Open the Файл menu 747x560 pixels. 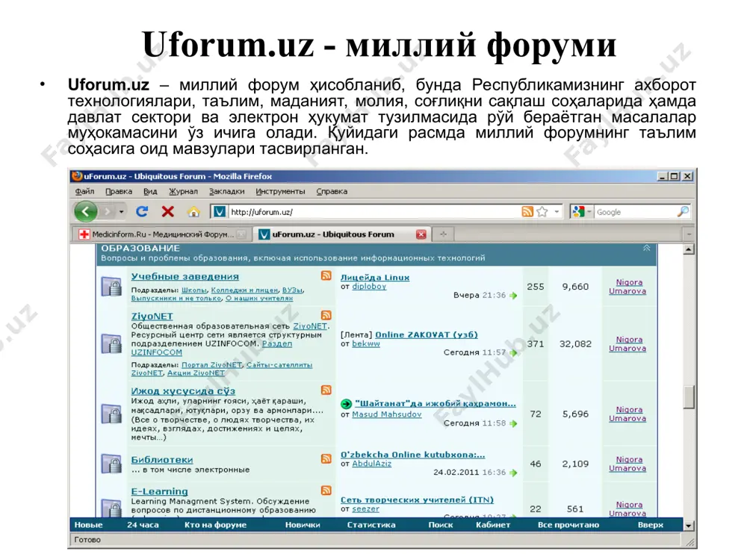click(84, 191)
